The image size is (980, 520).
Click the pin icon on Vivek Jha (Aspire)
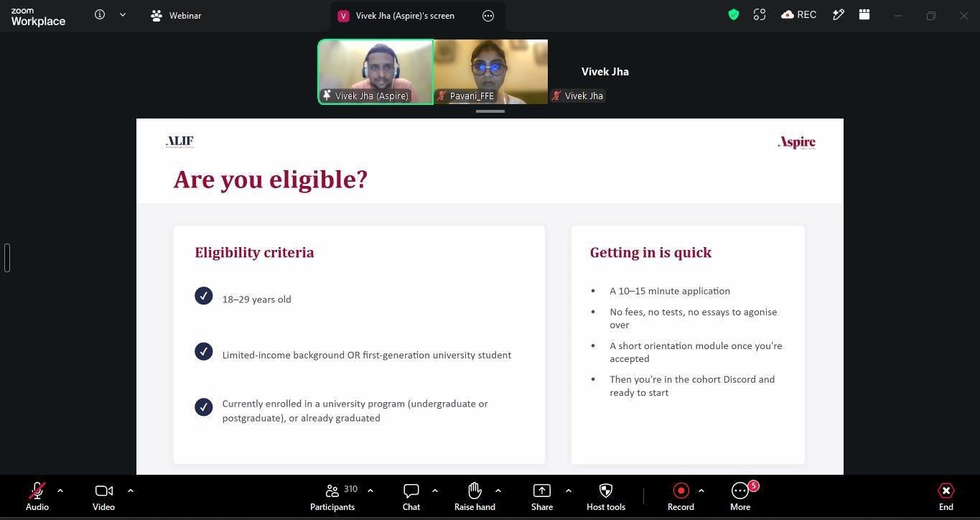coord(327,96)
